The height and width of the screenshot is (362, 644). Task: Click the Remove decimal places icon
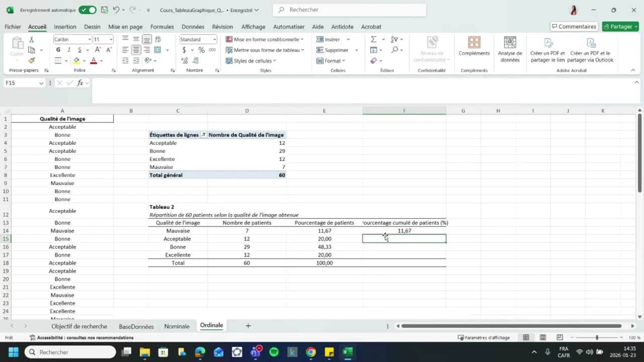click(195, 60)
